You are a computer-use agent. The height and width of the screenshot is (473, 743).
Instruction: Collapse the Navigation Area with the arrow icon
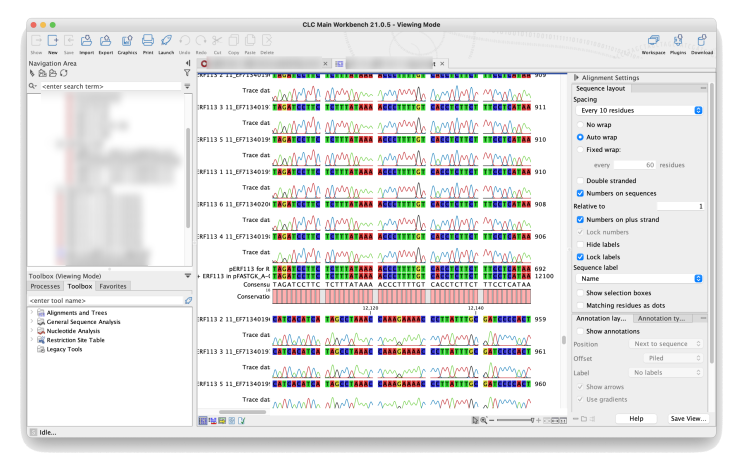coord(188,63)
